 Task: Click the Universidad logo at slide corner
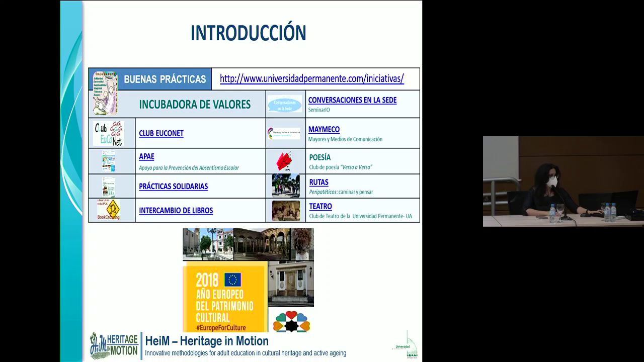405,345
